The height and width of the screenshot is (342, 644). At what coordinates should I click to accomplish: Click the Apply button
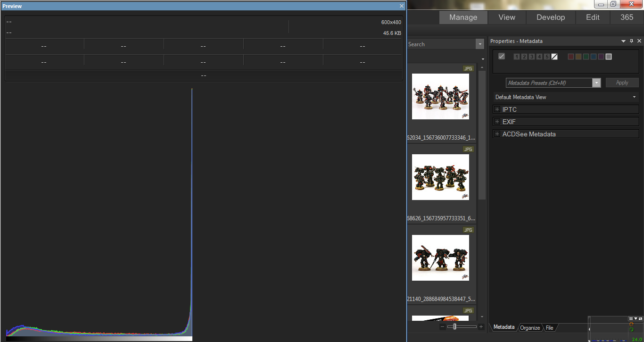622,83
